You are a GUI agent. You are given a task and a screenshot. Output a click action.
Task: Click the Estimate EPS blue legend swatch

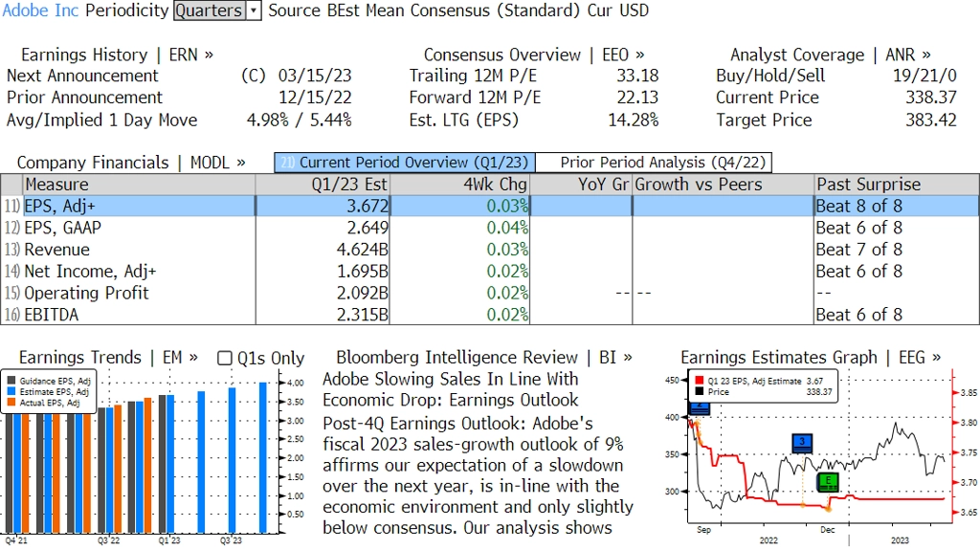[11, 391]
